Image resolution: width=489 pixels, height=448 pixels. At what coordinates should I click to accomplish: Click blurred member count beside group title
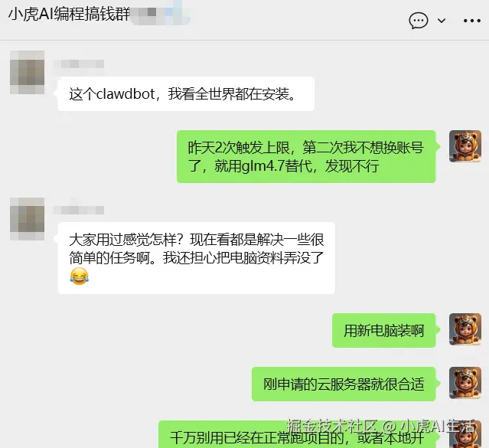159,13
